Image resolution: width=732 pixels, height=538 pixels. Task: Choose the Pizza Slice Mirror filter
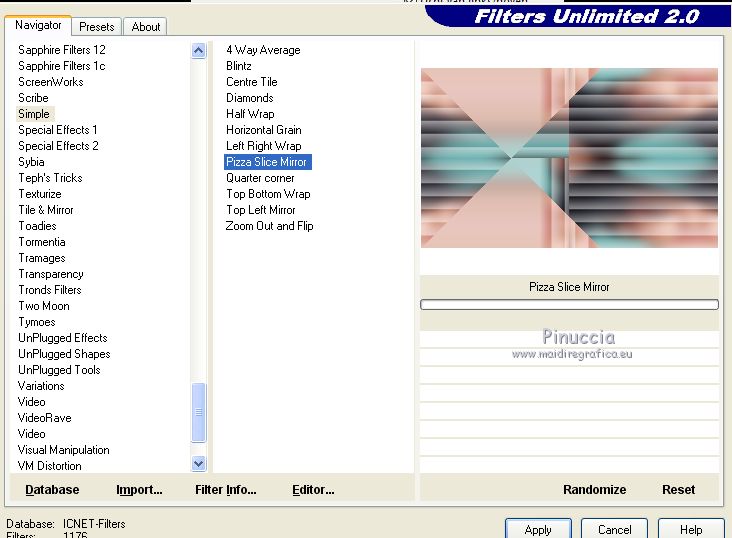(x=267, y=162)
